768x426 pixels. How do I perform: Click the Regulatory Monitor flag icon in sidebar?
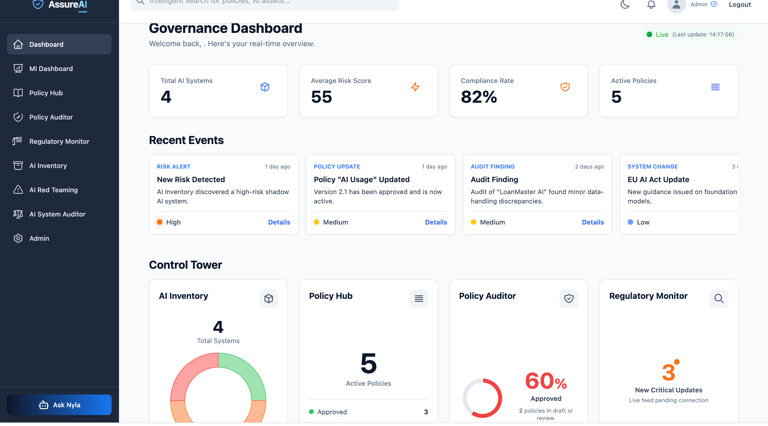[18, 141]
